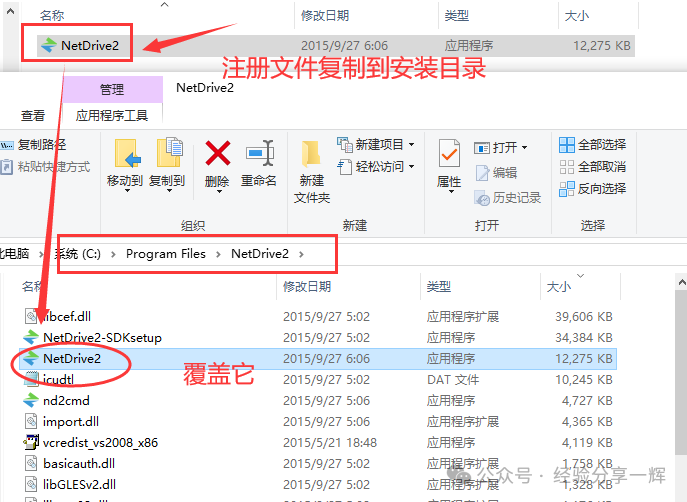Switch to the 查看 (View) ribbon tab

coord(33,116)
